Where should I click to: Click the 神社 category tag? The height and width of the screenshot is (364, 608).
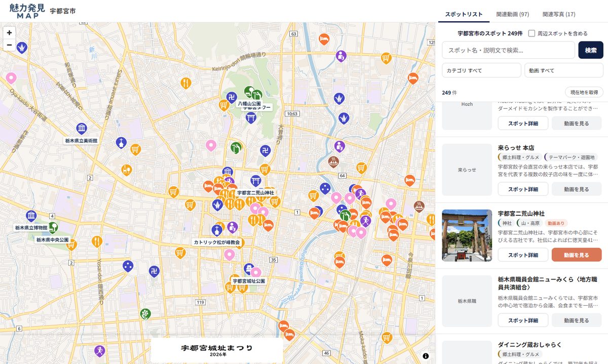506,223
